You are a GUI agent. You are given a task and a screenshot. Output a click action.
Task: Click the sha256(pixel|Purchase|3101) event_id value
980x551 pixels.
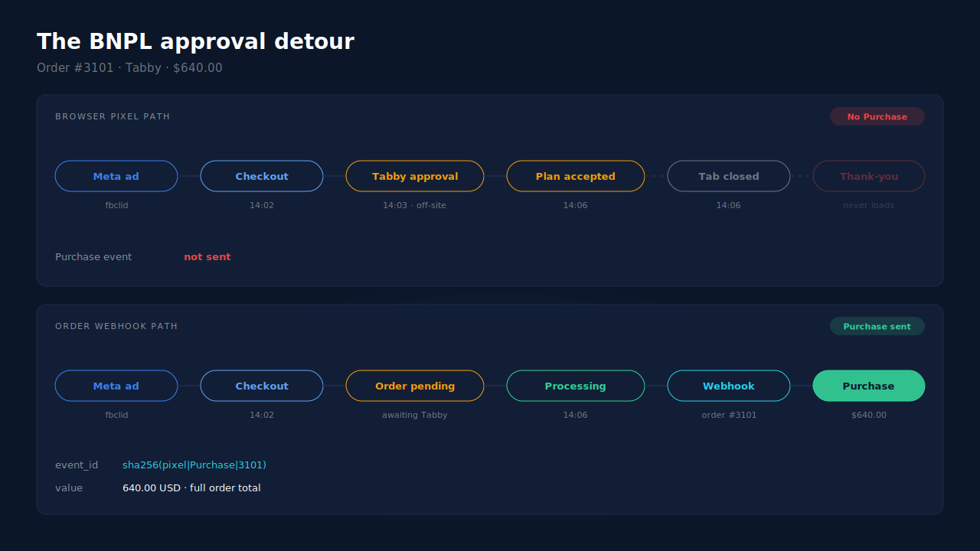click(194, 465)
